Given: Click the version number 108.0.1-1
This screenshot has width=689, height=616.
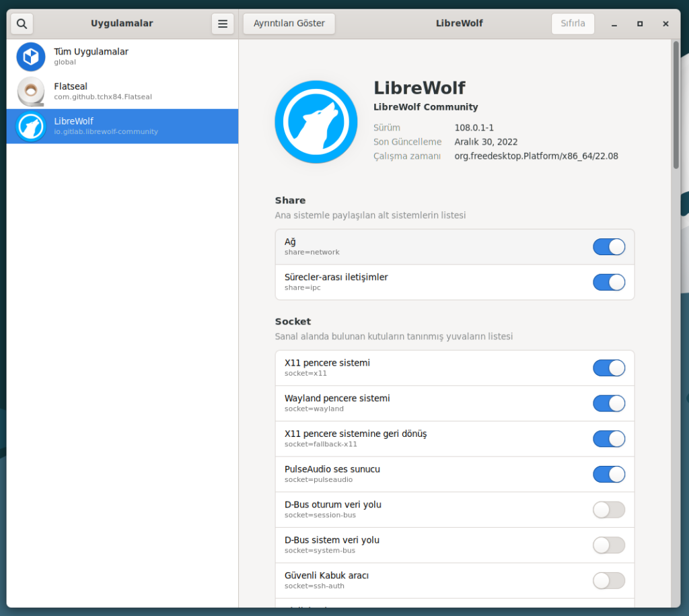Looking at the screenshot, I should (474, 127).
